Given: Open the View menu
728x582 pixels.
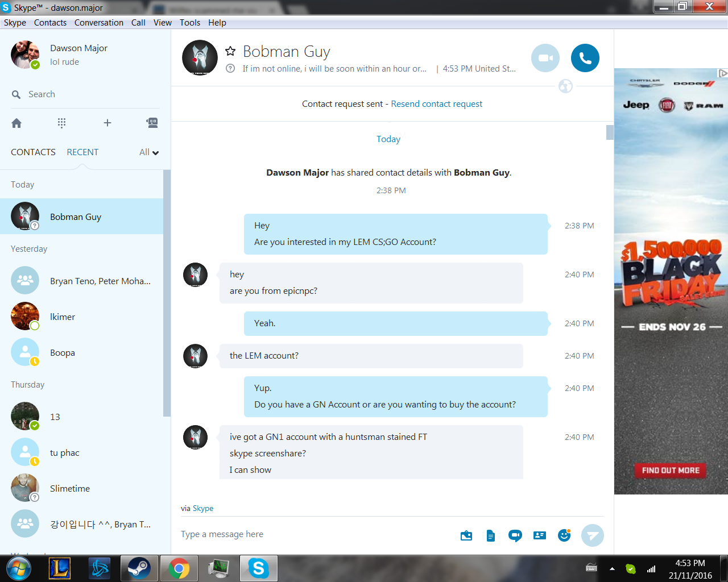Looking at the screenshot, I should click(162, 23).
